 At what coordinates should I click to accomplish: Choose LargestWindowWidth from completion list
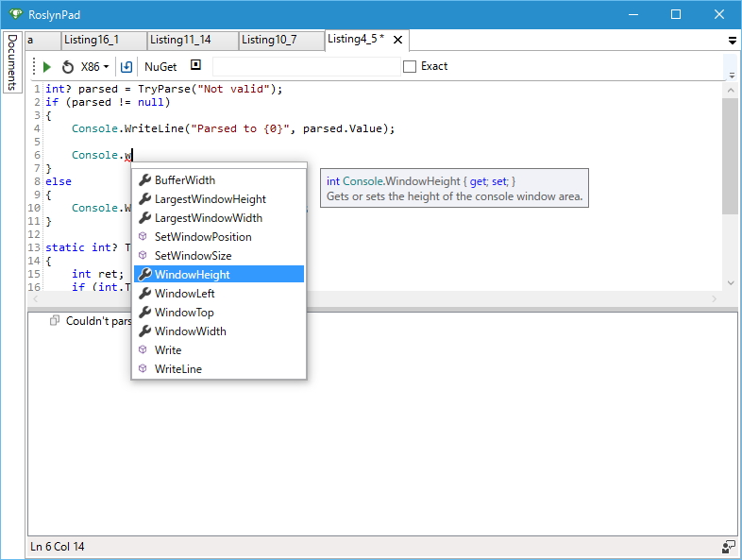pyautogui.click(x=219, y=218)
